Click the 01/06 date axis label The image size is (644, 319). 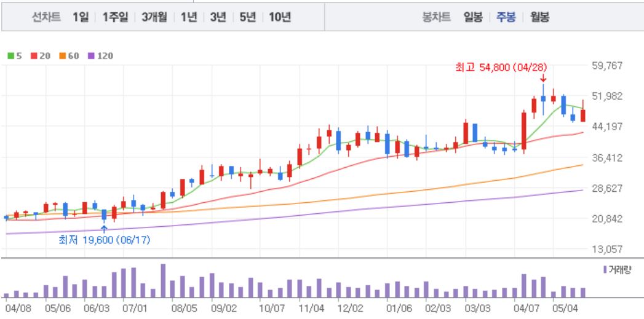(x=399, y=309)
